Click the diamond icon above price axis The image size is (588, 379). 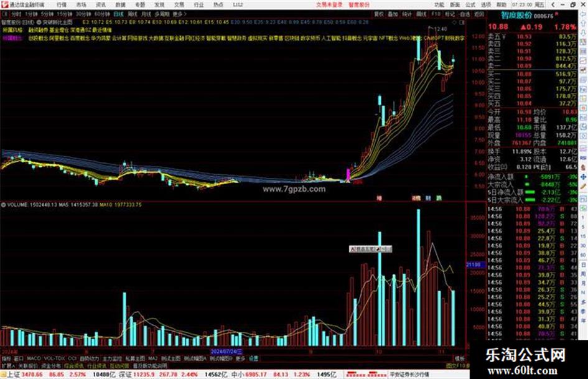455,22
